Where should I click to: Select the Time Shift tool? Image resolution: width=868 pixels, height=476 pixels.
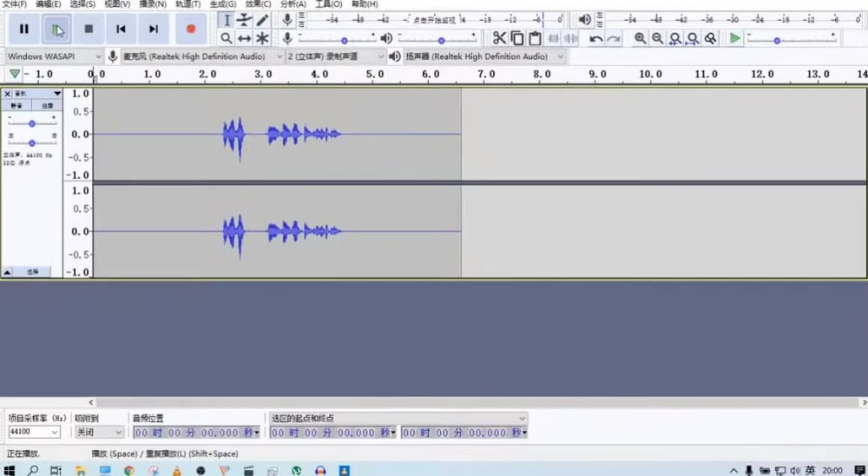coord(244,38)
